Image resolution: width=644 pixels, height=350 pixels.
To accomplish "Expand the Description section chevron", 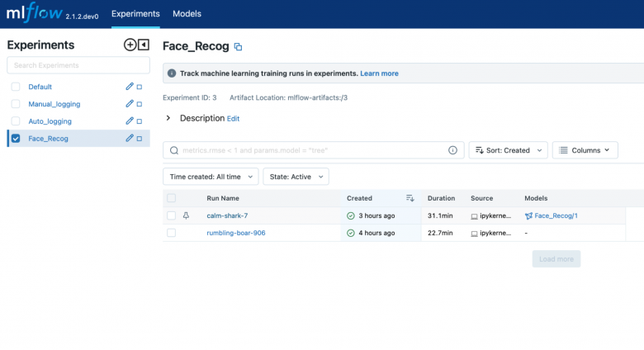I will click(x=168, y=118).
